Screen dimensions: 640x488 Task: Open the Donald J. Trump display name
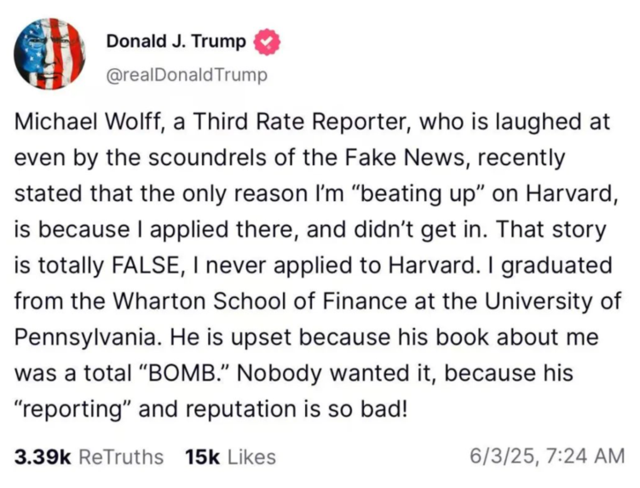click(176, 41)
